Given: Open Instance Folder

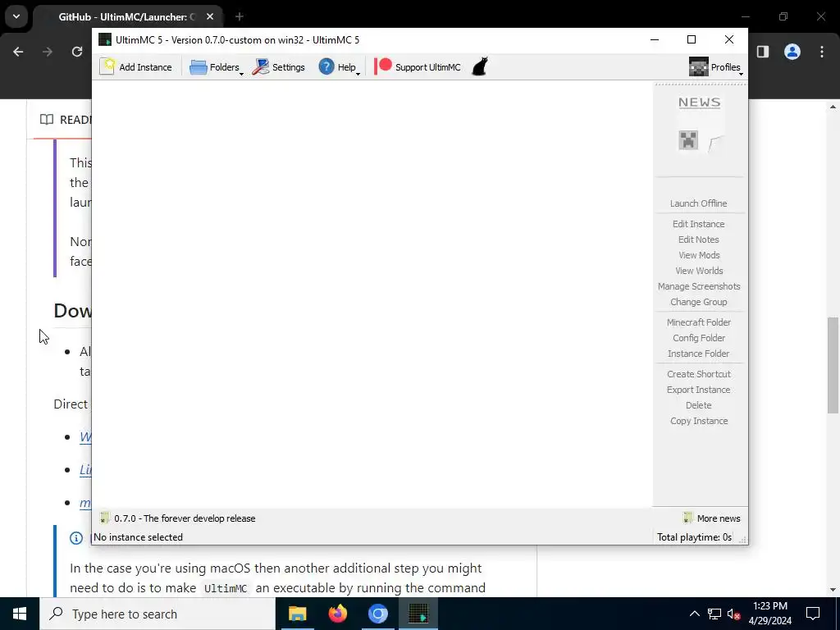Looking at the screenshot, I should point(699,353).
